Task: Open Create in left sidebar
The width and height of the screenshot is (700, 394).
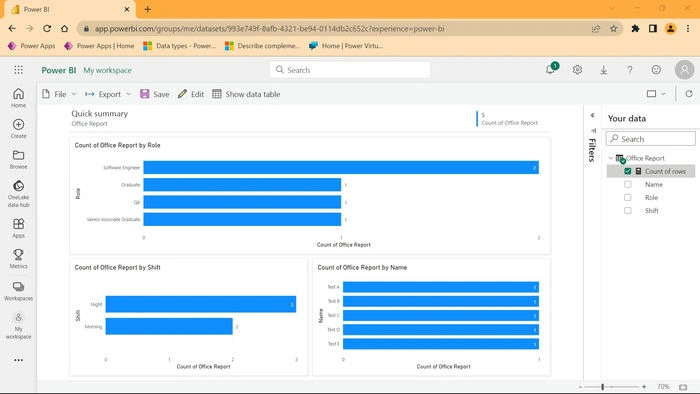Action: (18, 129)
